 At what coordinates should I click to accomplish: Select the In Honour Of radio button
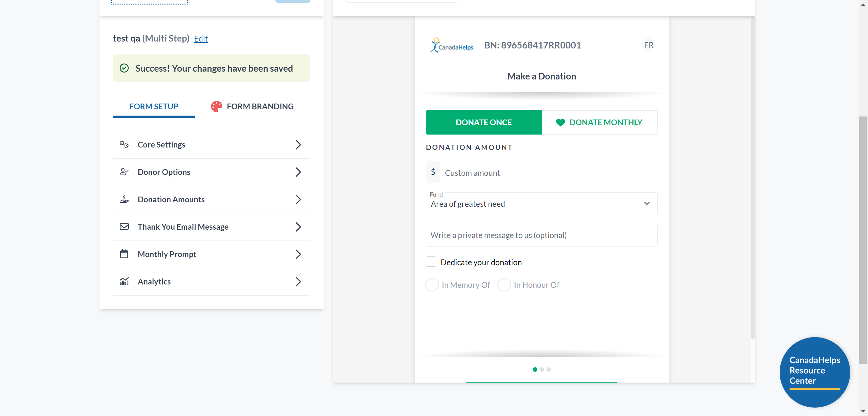click(x=504, y=285)
